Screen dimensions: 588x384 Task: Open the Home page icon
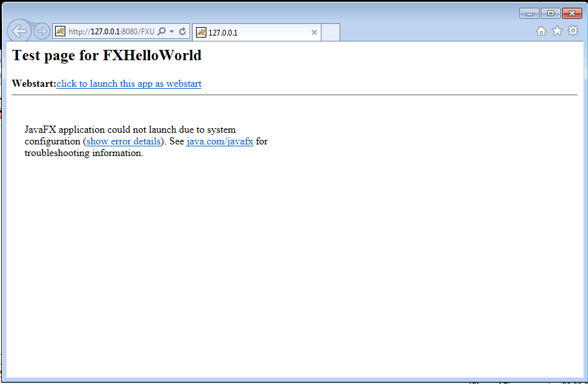[541, 31]
